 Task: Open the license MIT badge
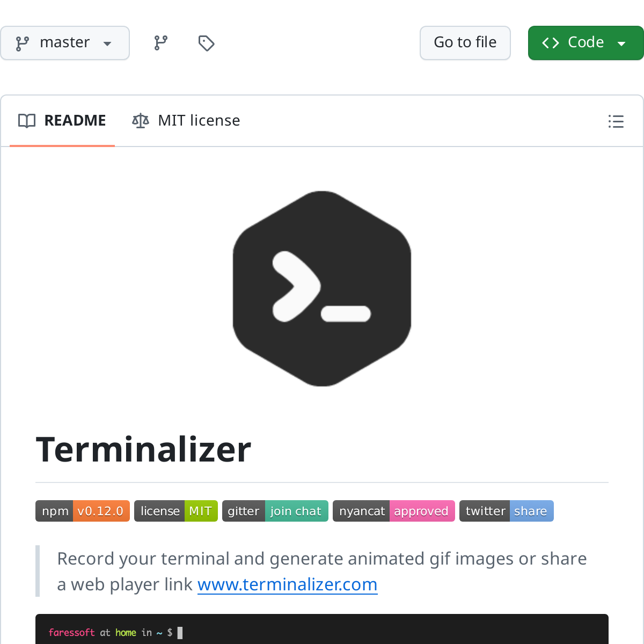(x=176, y=511)
